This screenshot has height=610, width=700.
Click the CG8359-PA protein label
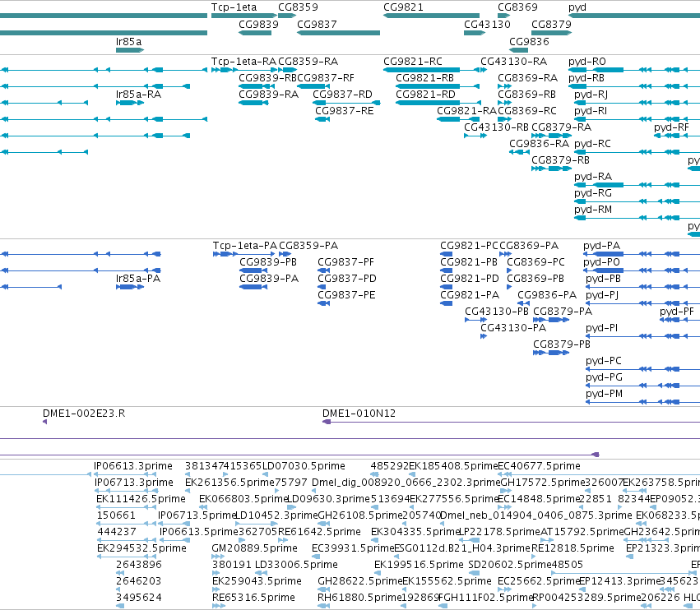coord(308,246)
